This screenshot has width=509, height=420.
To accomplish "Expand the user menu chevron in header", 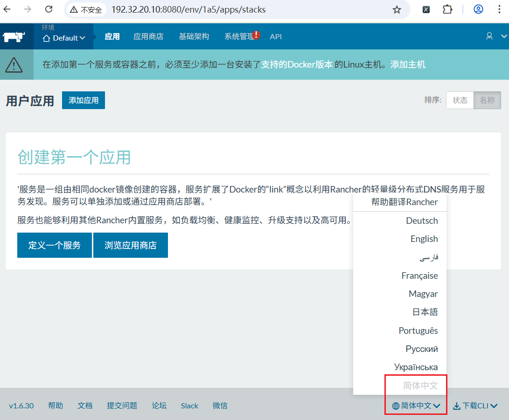I will pyautogui.click(x=504, y=36).
